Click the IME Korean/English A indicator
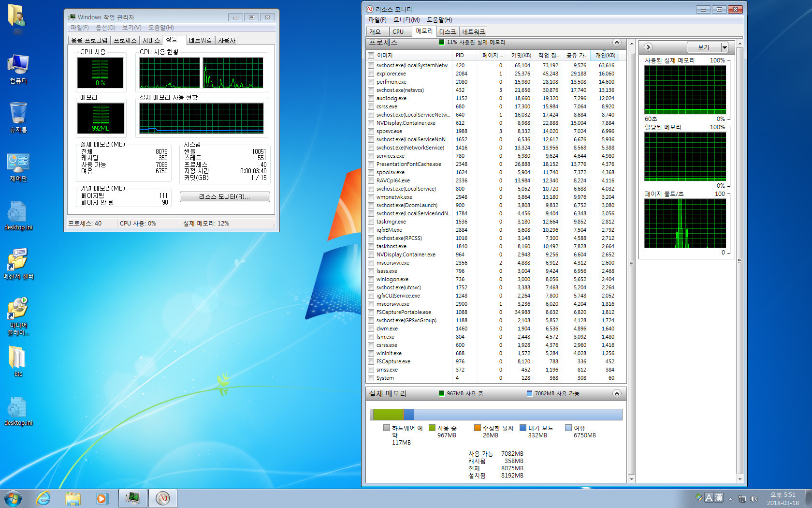 point(709,497)
